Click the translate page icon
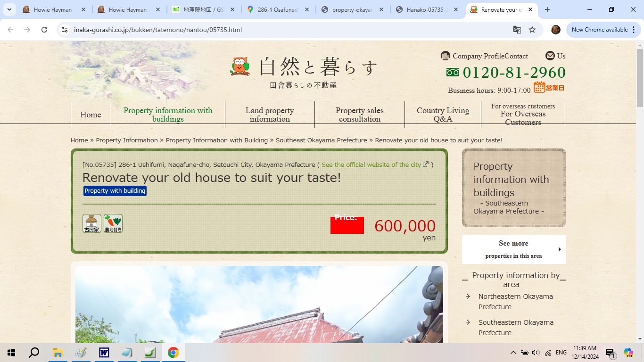644x362 pixels. pyautogui.click(x=517, y=30)
